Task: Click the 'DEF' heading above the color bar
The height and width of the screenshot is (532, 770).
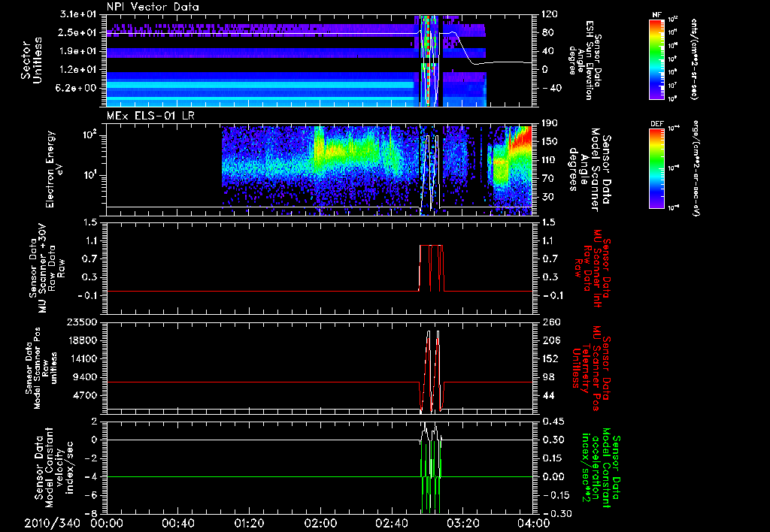Action: [x=656, y=124]
